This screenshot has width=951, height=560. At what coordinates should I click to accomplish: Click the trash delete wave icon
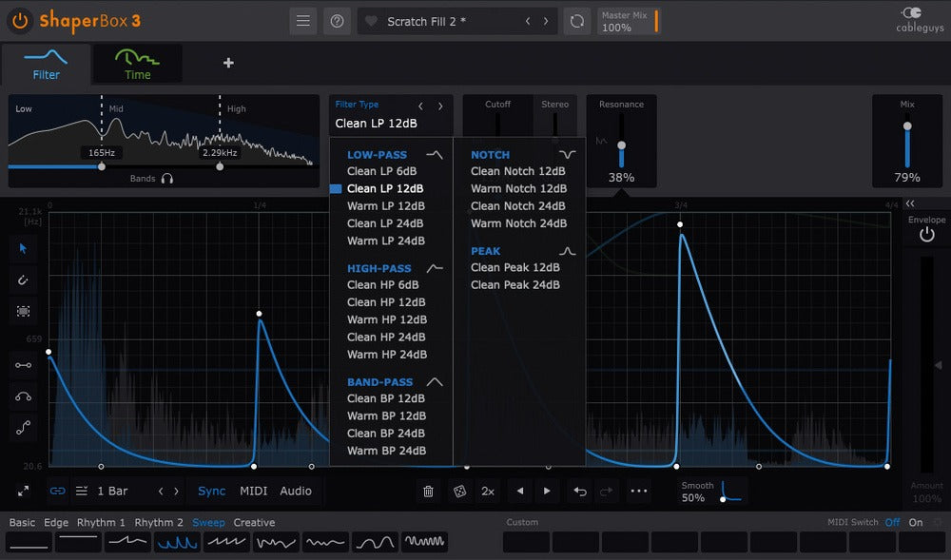click(428, 491)
